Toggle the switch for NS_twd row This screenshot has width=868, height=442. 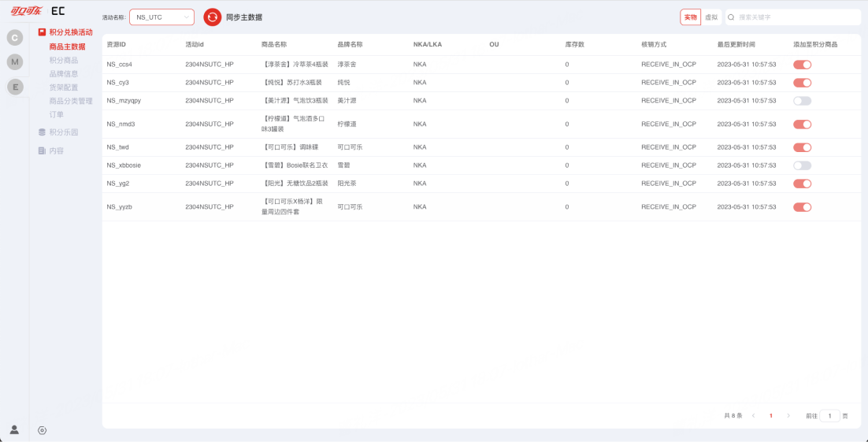(802, 147)
